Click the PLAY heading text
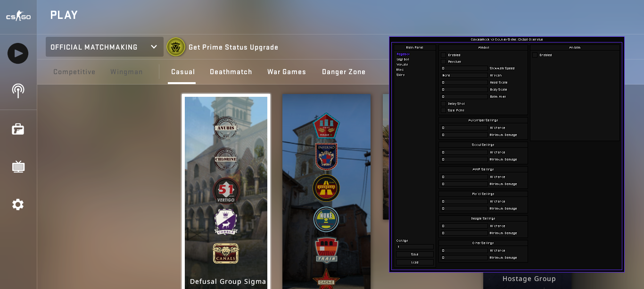The width and height of the screenshot is (644, 289). tap(64, 15)
